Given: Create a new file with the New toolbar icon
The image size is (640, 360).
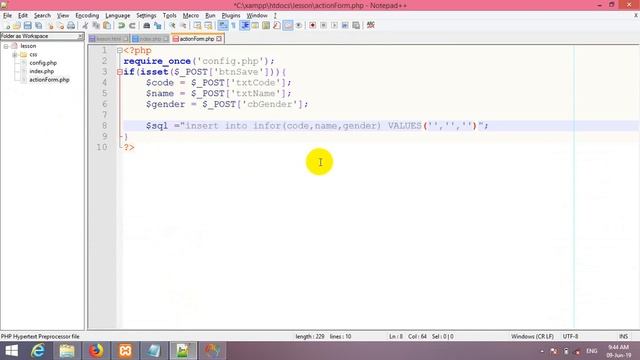Looking at the screenshot, I should point(7,25).
